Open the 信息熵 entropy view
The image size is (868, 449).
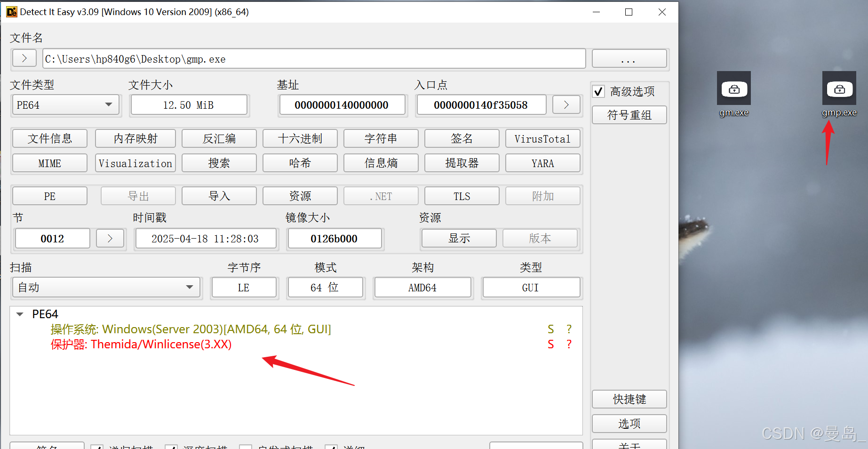pyautogui.click(x=381, y=163)
